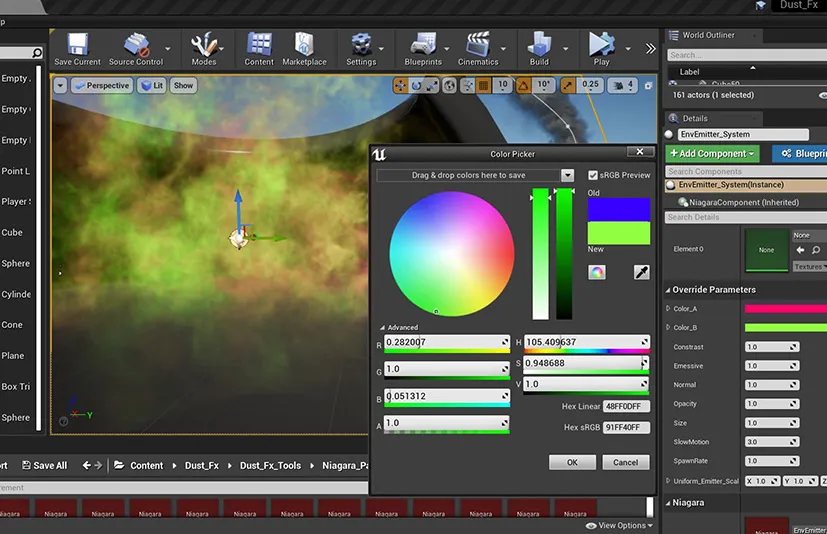The height and width of the screenshot is (534, 827).
Task: Expand the Color_B parameter
Action: (x=668, y=328)
